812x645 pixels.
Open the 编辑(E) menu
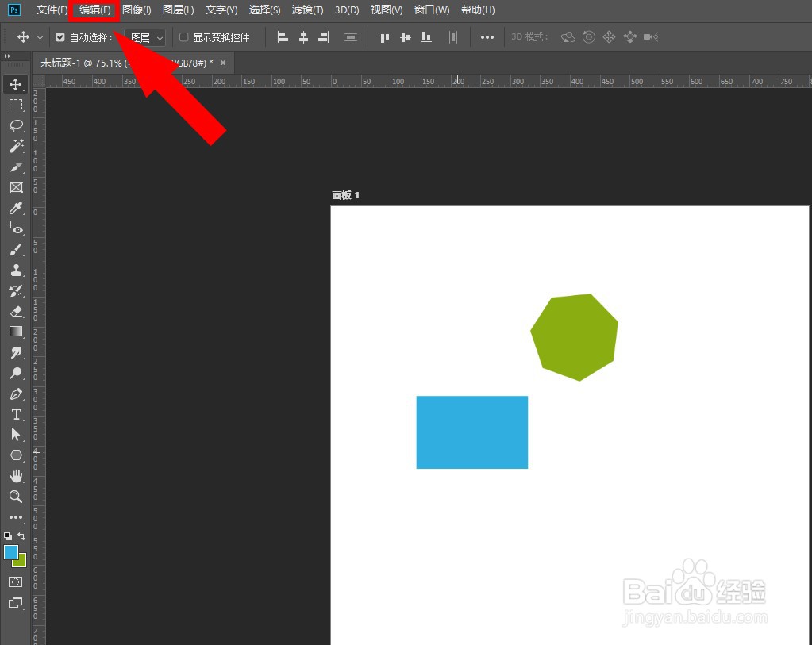coord(94,10)
